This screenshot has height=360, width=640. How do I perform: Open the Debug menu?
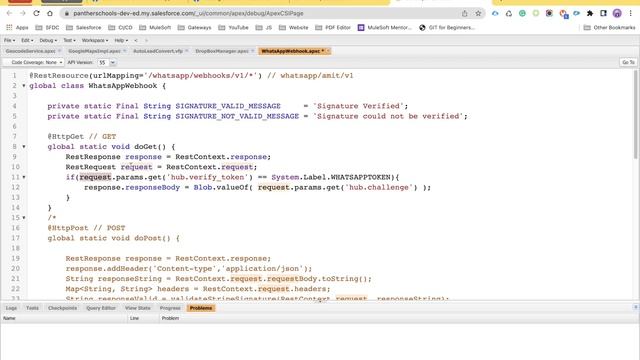[48, 40]
